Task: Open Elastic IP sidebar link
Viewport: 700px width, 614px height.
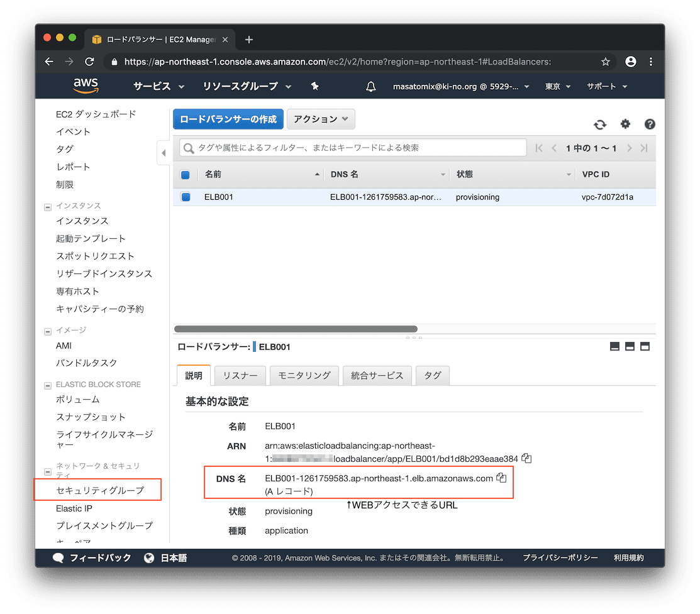Action: [x=74, y=508]
